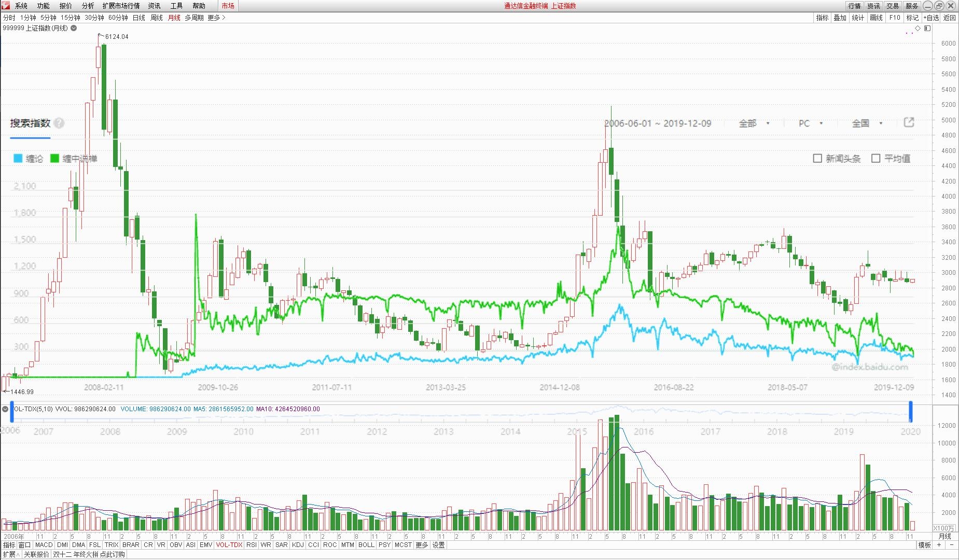Viewport: 959px width, 560px height.
Task: Click the minus zoom icon at bottom-right
Action: point(952,545)
